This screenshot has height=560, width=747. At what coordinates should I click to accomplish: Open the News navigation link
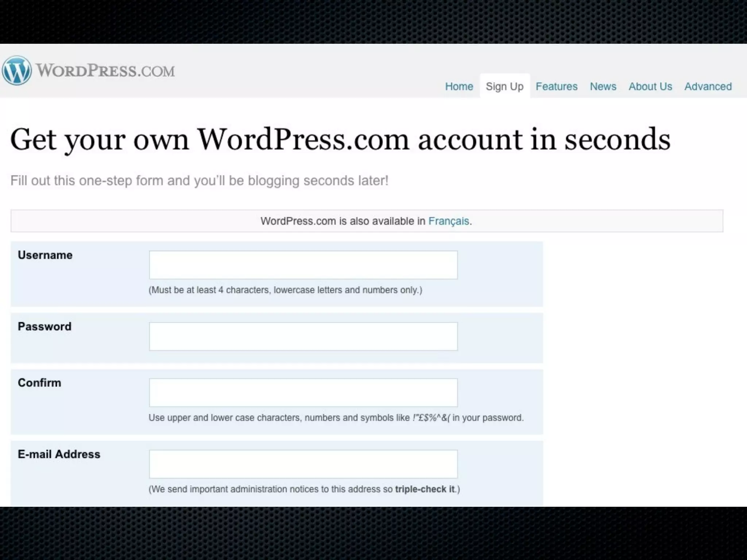603,86
